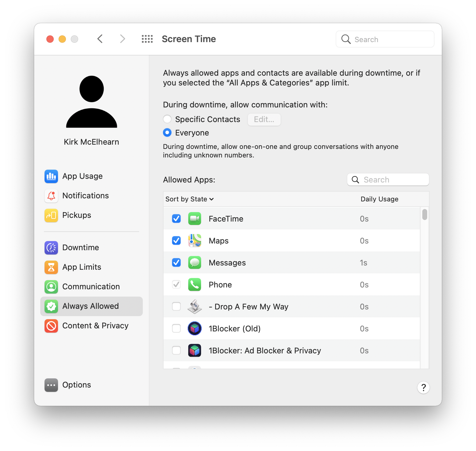Click the magnifier icon in toolbar search
Viewport: 476px width, 451px height.
346,39
